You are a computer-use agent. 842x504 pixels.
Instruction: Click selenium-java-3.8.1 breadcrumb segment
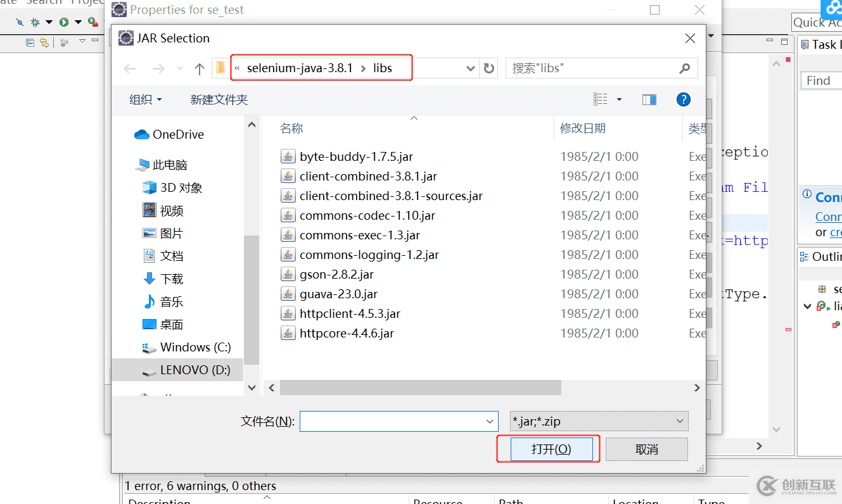pos(300,68)
